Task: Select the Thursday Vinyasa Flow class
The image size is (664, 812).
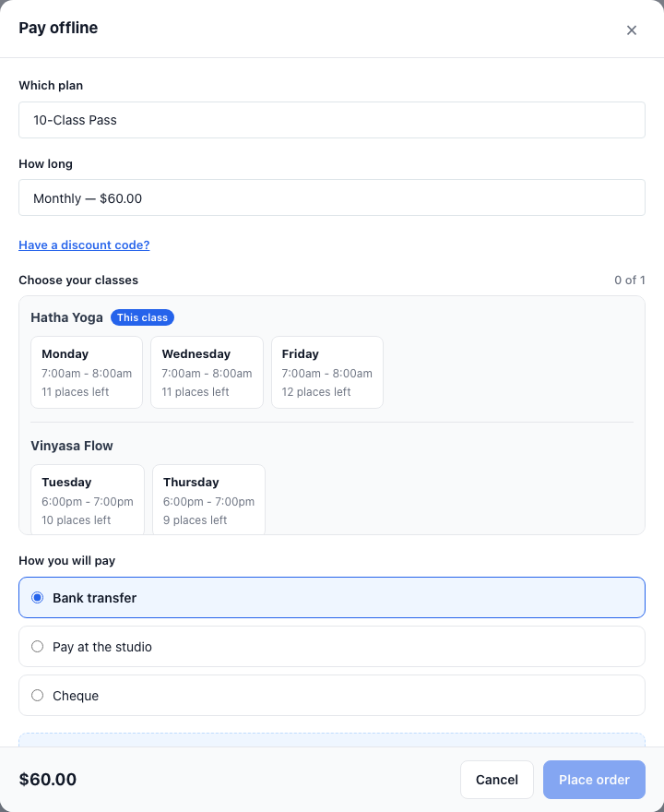Action: [x=208, y=500]
